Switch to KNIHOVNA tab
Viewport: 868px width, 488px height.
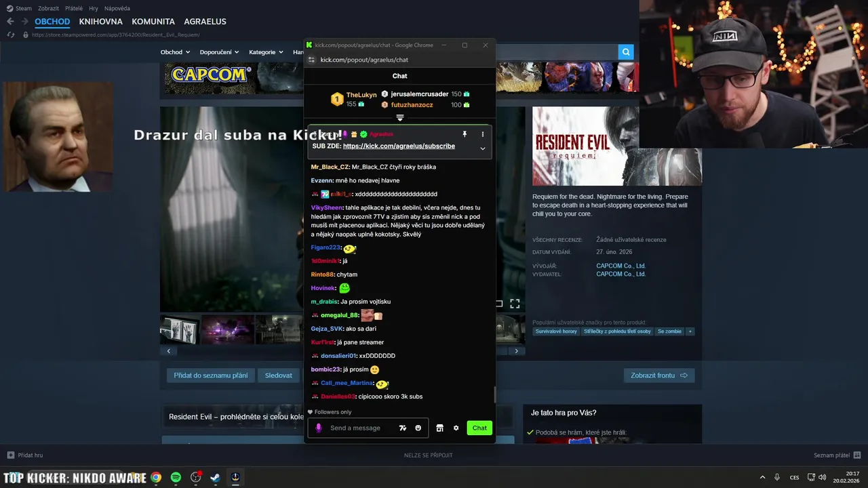click(100, 22)
